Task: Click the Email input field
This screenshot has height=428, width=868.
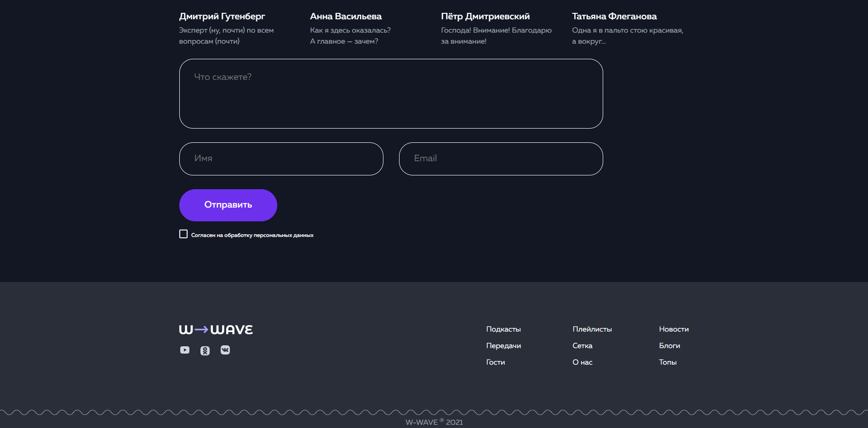Action: click(x=501, y=159)
